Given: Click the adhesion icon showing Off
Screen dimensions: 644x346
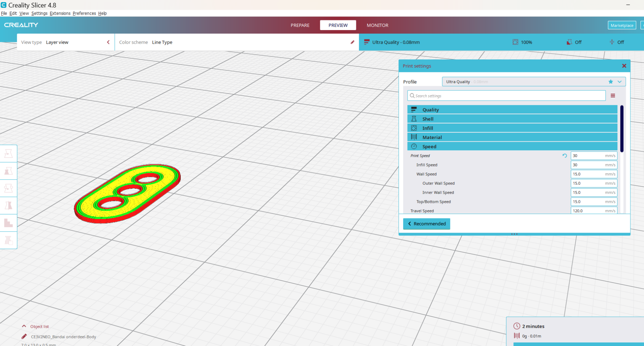Looking at the screenshot, I should 612,42.
